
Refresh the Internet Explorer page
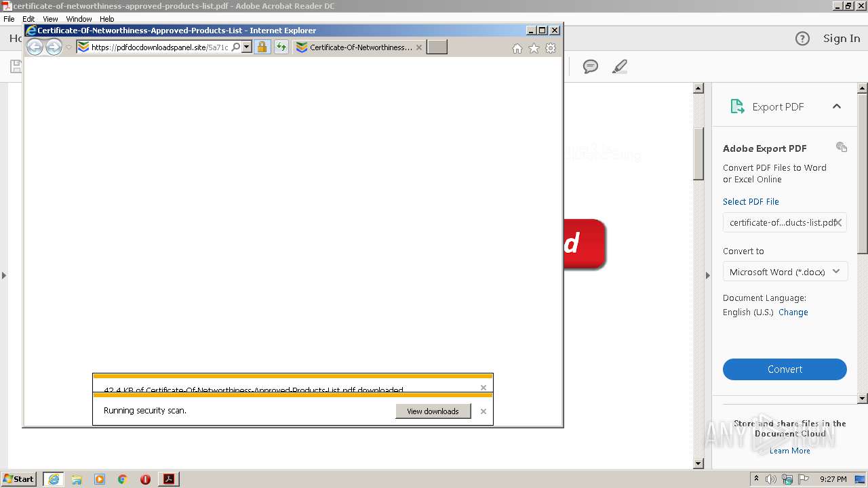tap(281, 47)
